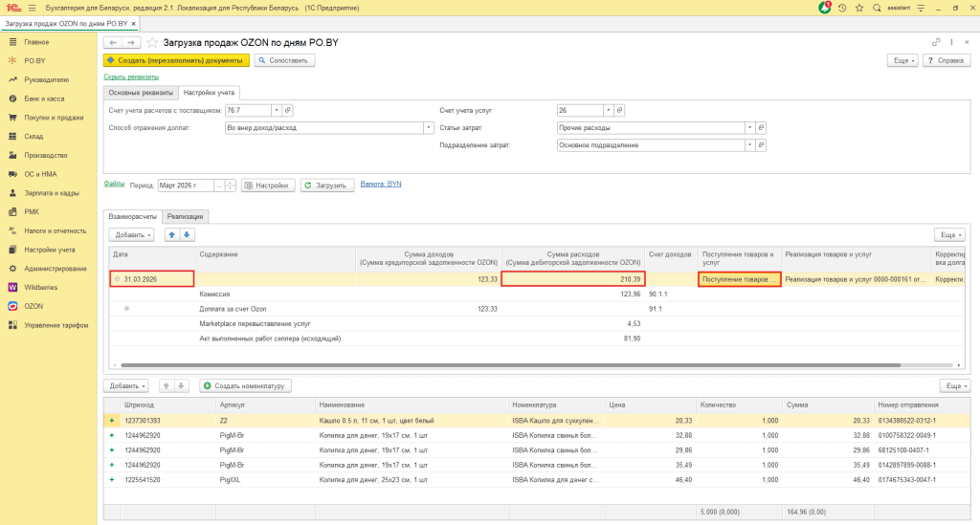Open the Банк и касса section
This screenshot has height=525, width=980.
pos(44,98)
